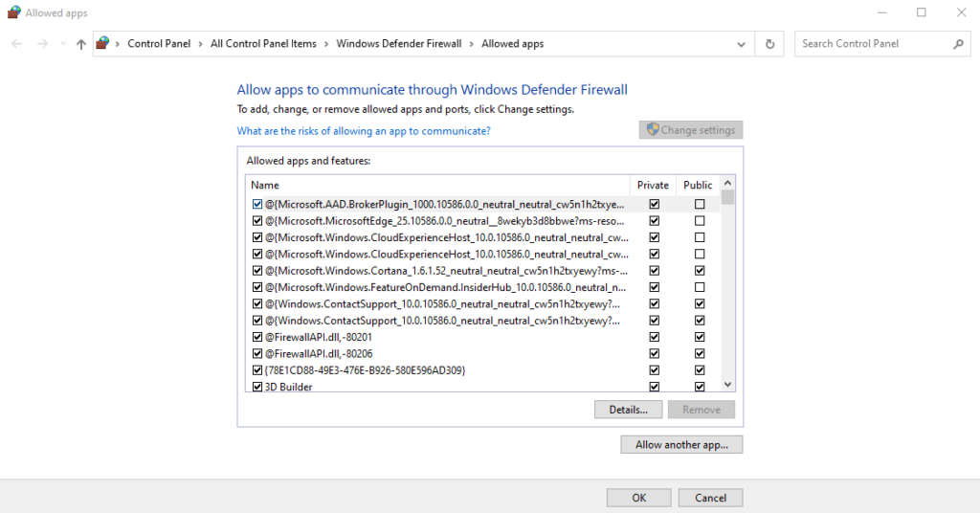The width and height of the screenshot is (980, 513).
Task: Select the FeatureOnDemand.InsiderHub row text
Action: (446, 287)
